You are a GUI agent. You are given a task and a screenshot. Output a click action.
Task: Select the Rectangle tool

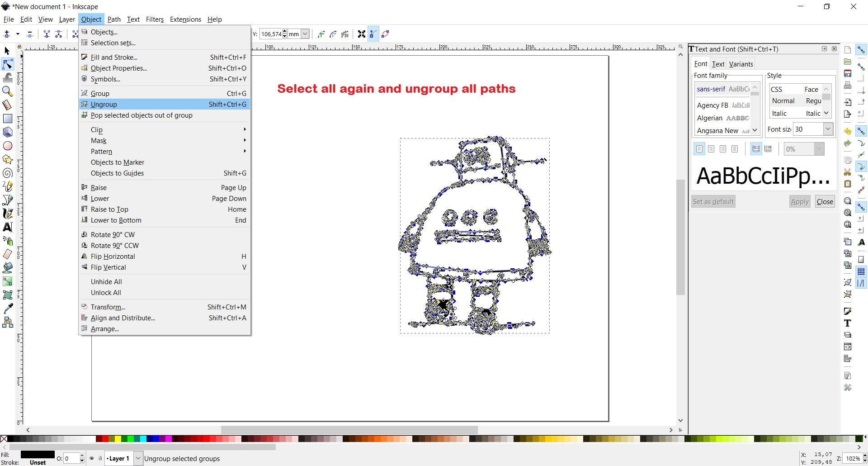coord(8,119)
